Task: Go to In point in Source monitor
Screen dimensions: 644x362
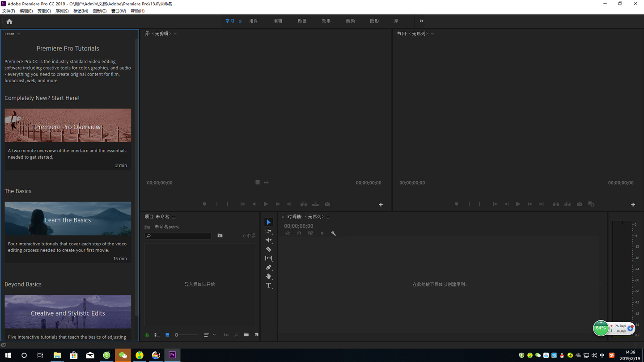Action: point(242,204)
